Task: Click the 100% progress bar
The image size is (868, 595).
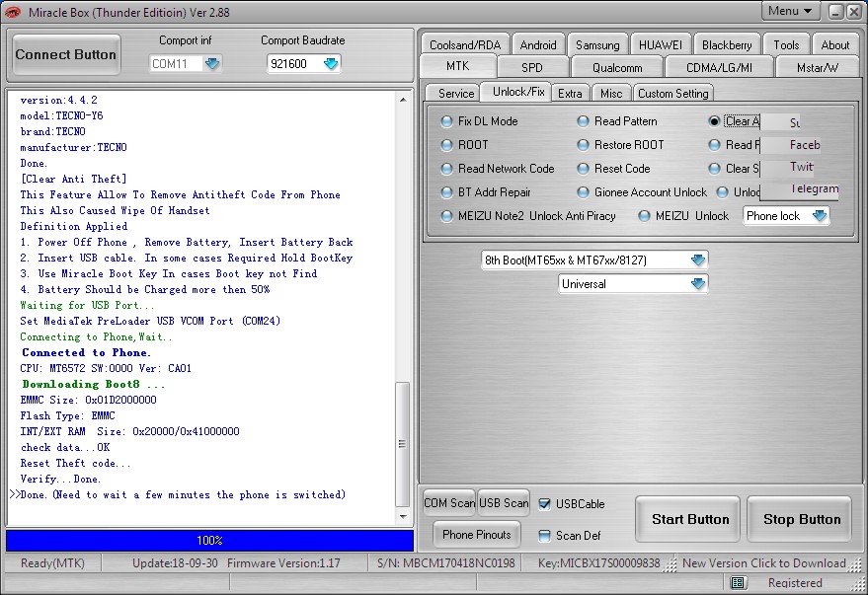Action: pyautogui.click(x=209, y=541)
